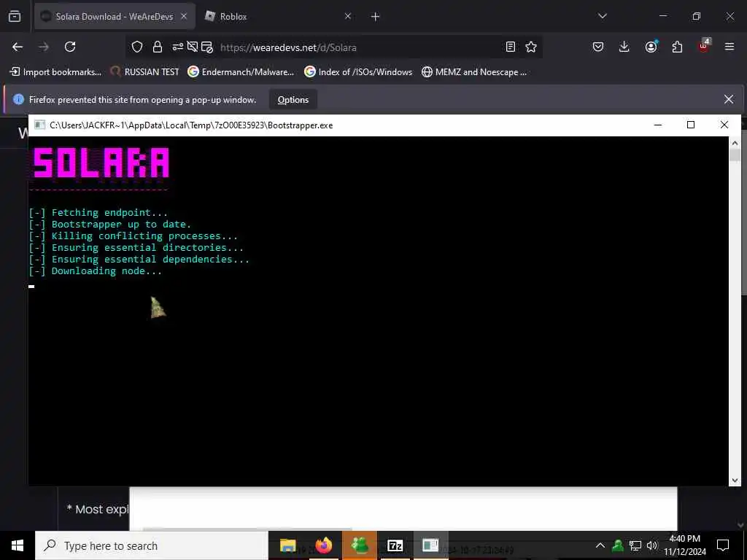
Task: Open the Endermanch/Malware bookmark
Action: point(241,72)
